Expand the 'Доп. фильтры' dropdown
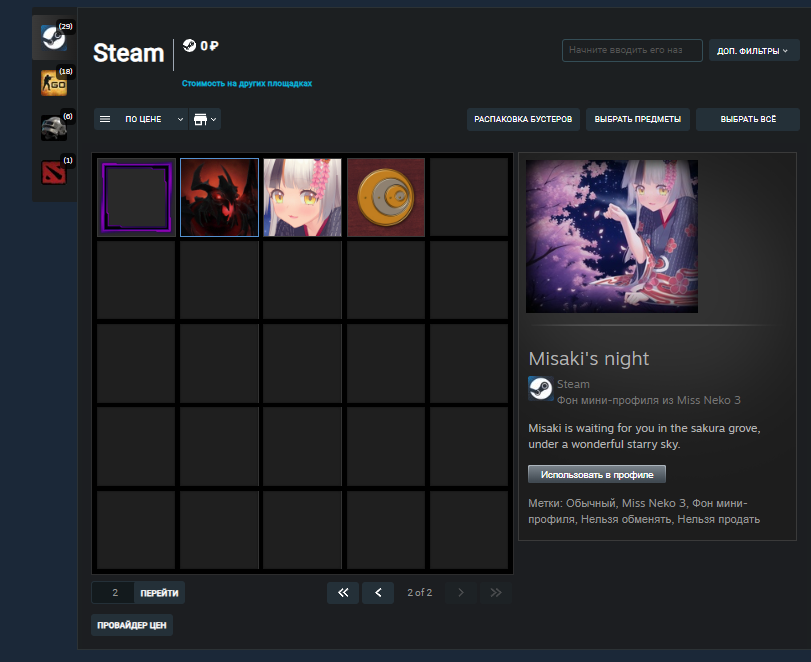811x662 pixels. coord(753,50)
